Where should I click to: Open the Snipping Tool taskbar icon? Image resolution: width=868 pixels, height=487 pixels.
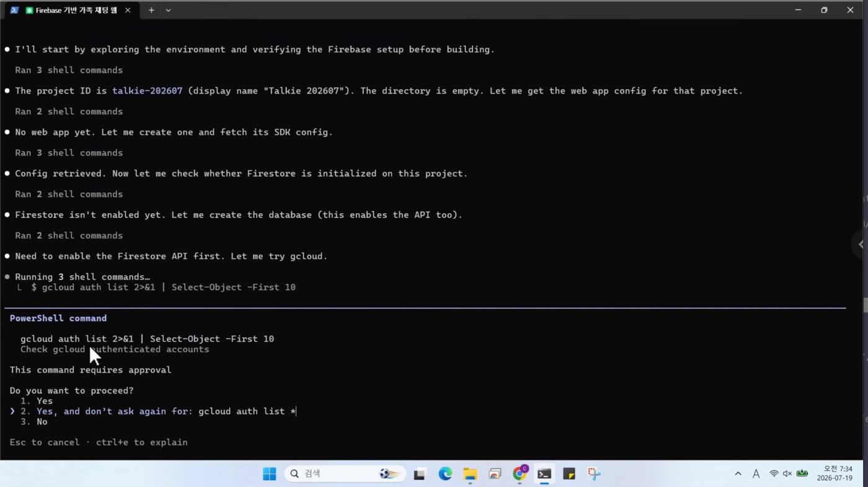(x=594, y=474)
